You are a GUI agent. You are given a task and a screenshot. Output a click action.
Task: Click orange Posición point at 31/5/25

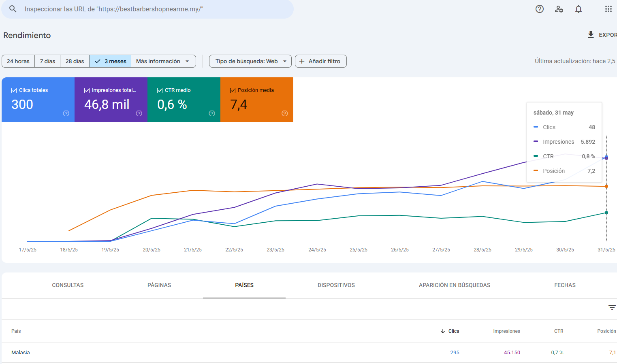click(x=606, y=186)
